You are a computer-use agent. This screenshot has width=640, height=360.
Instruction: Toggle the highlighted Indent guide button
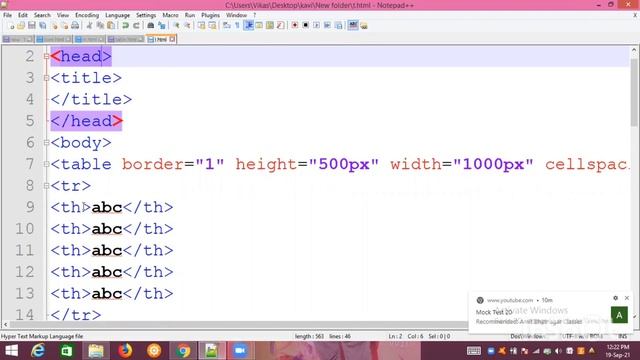pyautogui.click(x=248, y=25)
